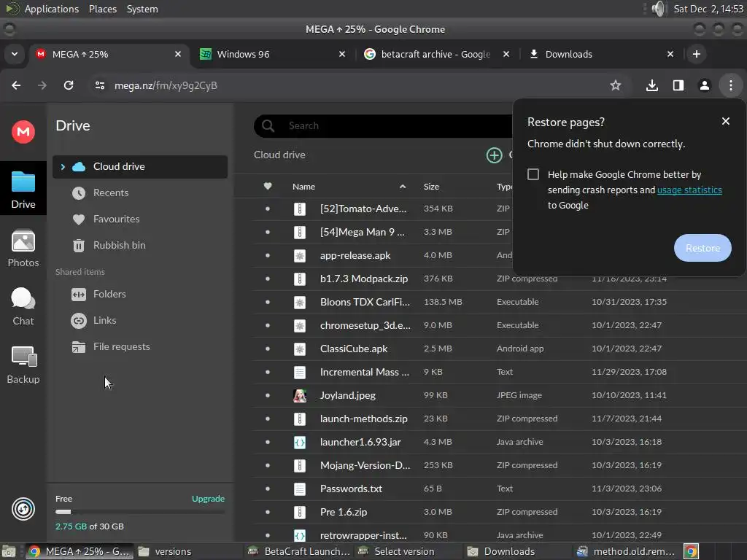Image resolution: width=747 pixels, height=560 pixels.
Task: Toggle Chrome side panel icon
Action: pos(678,85)
